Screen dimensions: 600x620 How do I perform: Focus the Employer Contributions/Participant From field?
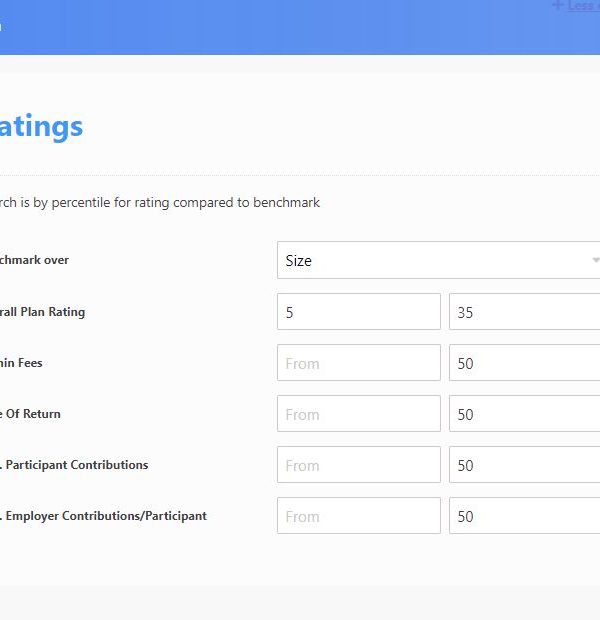pyautogui.click(x=358, y=516)
